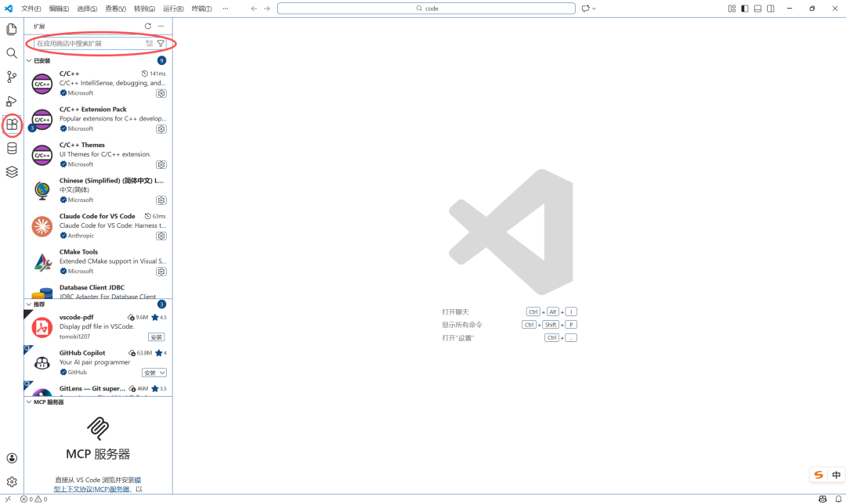Collapse the 已安装 section
Screen dimensions: 846x504
[x=29, y=60]
